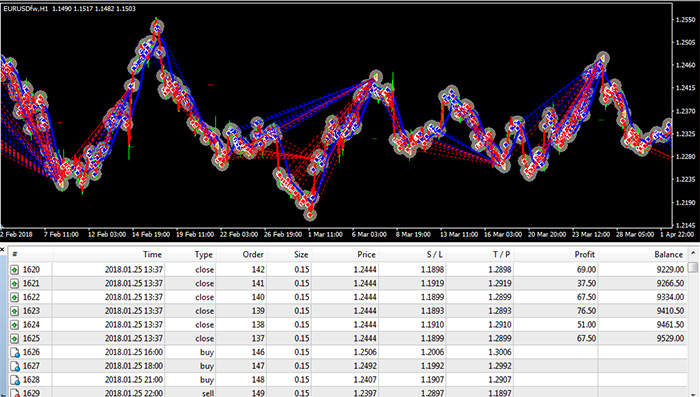This screenshot has height=397, width=700.
Task: Select profit 69.00 in row 1620
Action: click(x=586, y=270)
